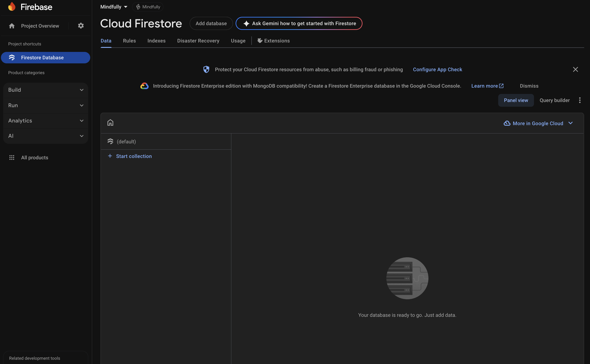Screen dimensions: 590x364
Task: Switch to Query builder view
Action: 554,100
